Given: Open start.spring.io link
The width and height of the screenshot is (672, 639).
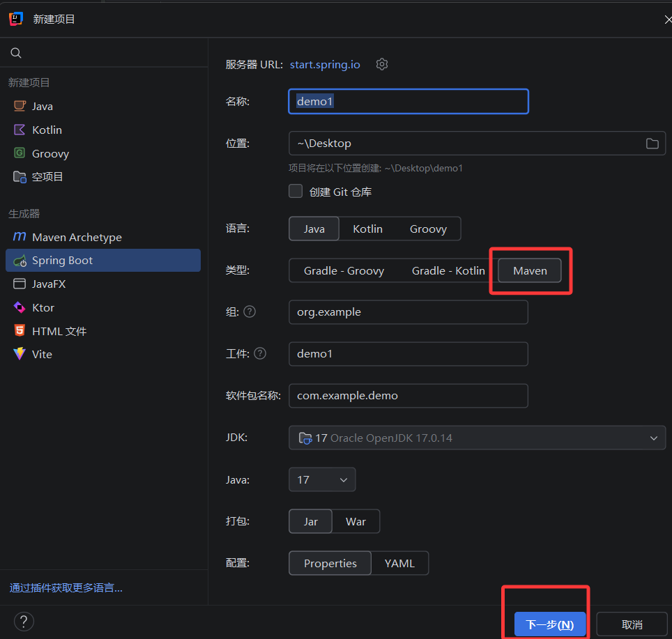Looking at the screenshot, I should pyautogui.click(x=325, y=64).
